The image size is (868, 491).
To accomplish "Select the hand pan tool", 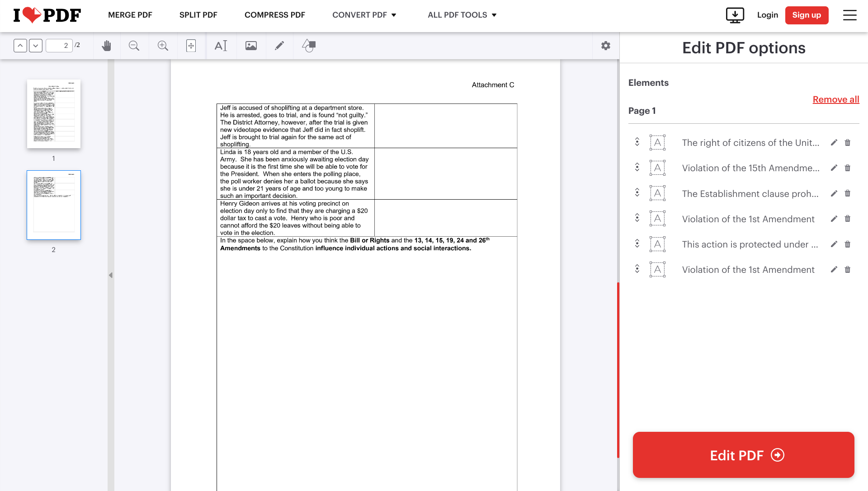I will point(106,46).
